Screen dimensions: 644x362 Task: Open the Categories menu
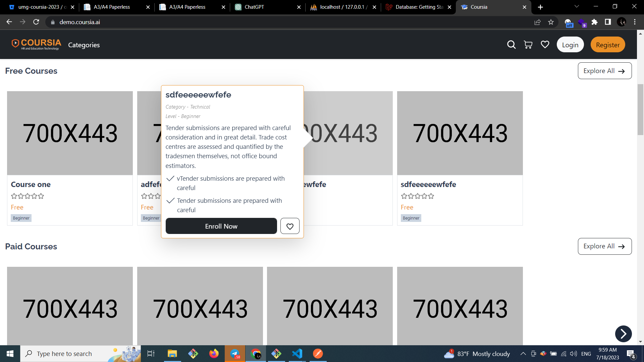(84, 45)
